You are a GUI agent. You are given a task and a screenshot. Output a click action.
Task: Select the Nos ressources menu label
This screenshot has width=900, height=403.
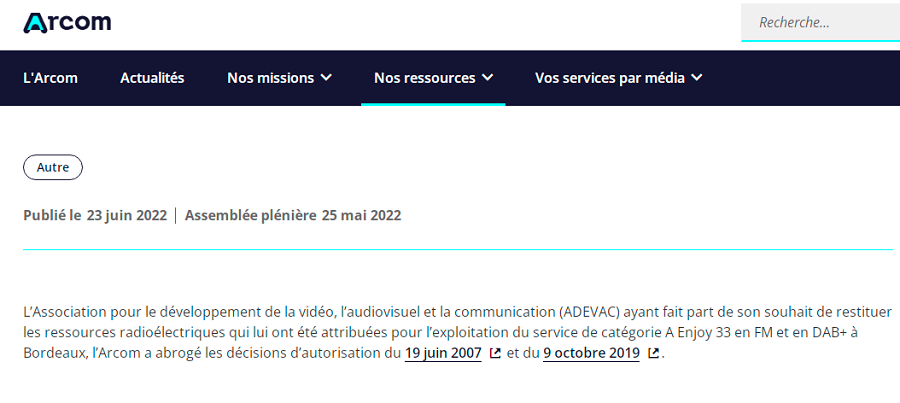click(425, 78)
